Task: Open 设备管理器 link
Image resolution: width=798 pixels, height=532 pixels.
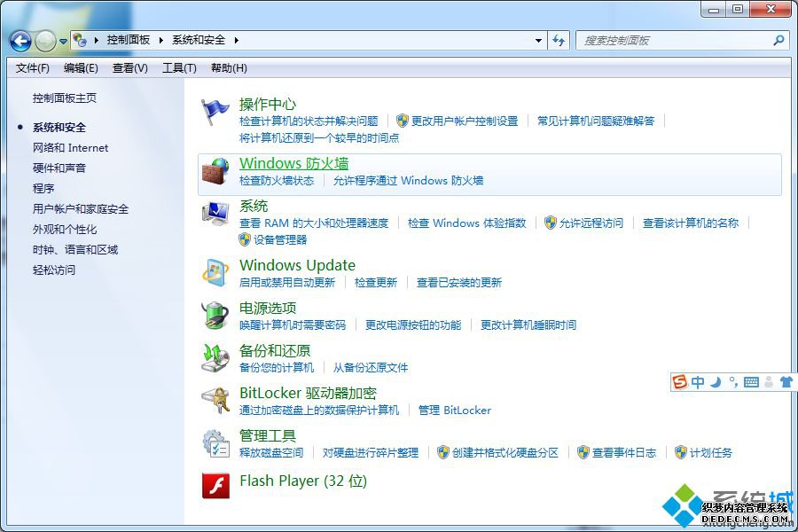Action: point(280,239)
